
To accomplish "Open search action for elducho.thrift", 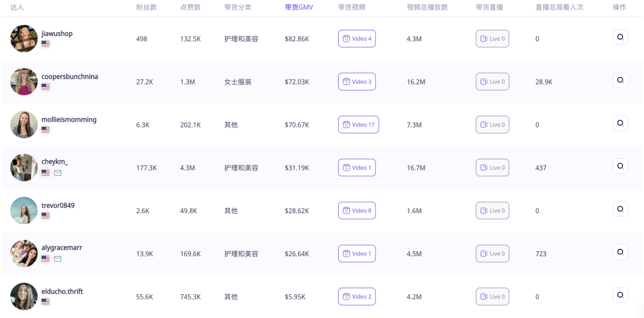I will pyautogui.click(x=620, y=295).
